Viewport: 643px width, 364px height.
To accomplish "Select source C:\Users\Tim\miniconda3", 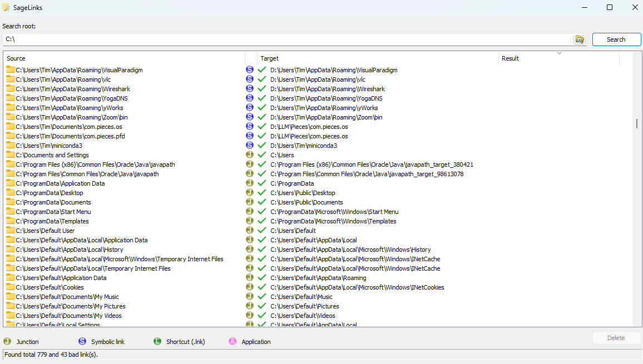I will [x=49, y=146].
